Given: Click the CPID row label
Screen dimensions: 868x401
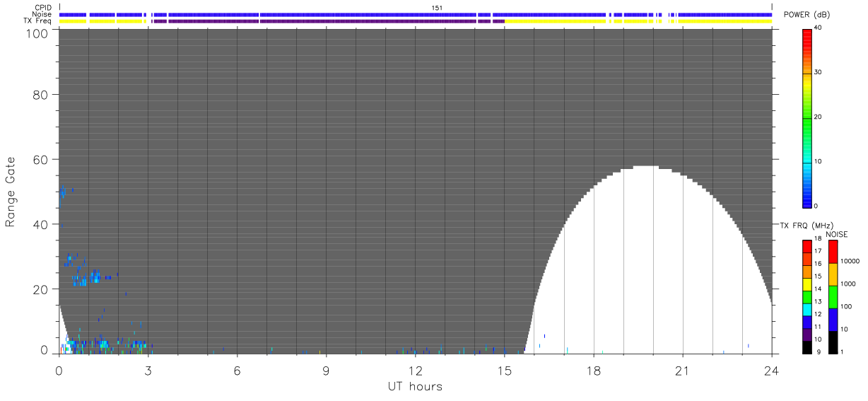Looking at the screenshot, I should (x=42, y=7).
